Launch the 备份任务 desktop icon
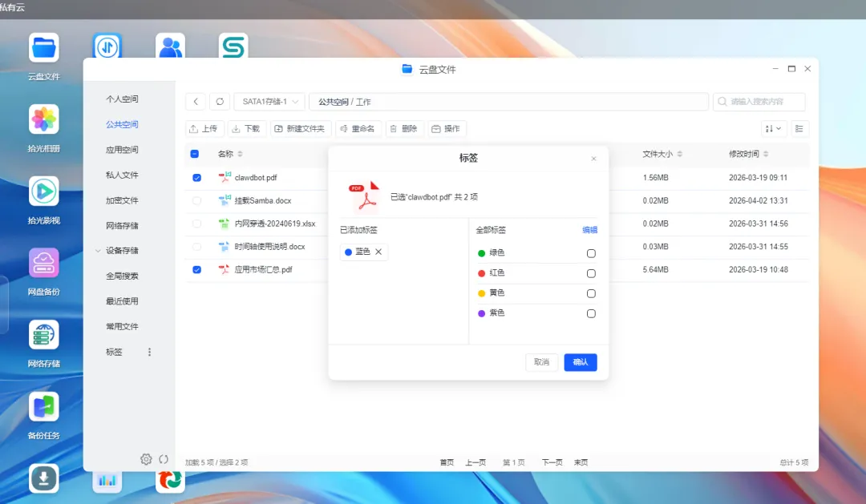Viewport: 866px width, 504px height. (x=43, y=406)
